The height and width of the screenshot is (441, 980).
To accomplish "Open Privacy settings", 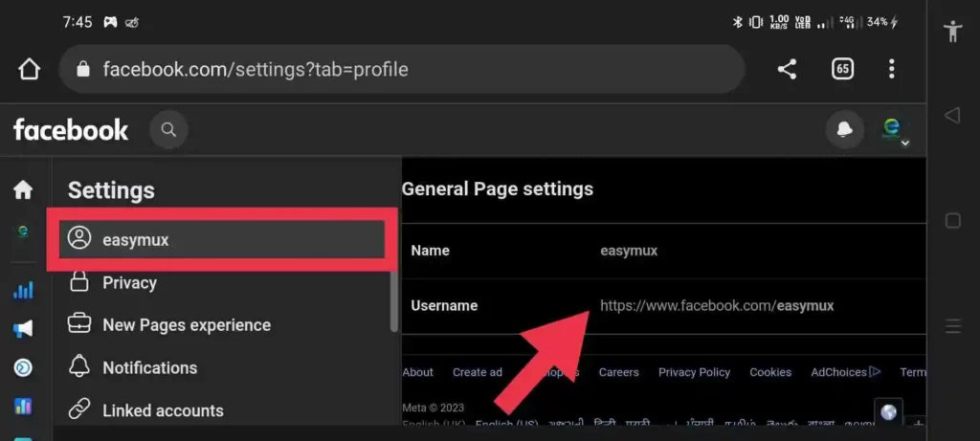I will (129, 283).
